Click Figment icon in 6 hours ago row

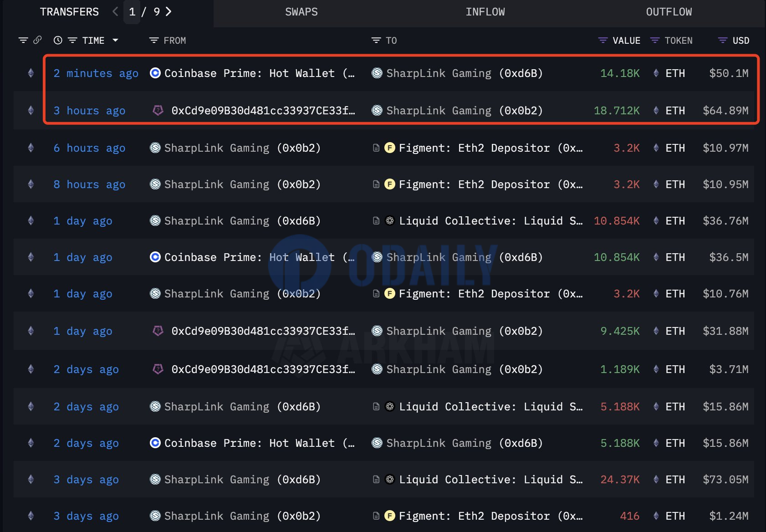click(390, 148)
